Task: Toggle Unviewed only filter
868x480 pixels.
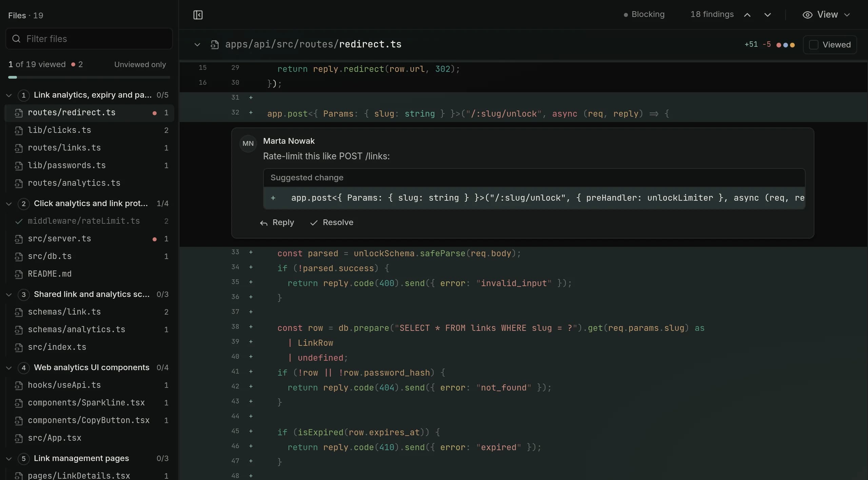Action: click(x=140, y=64)
